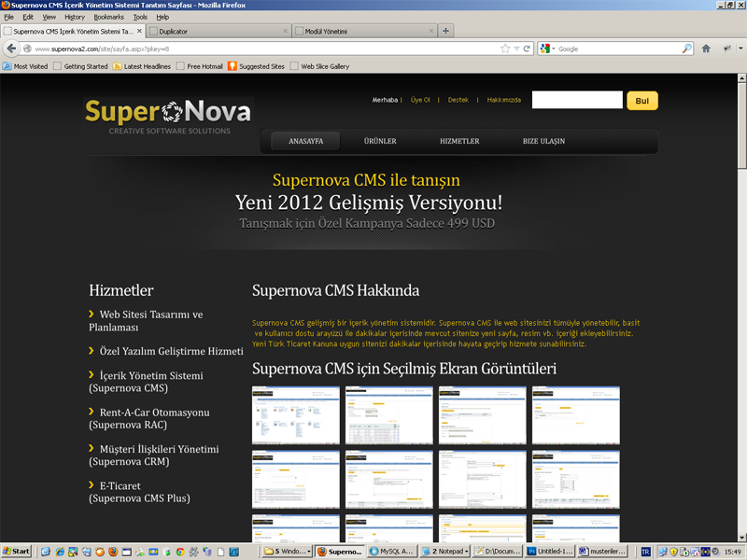This screenshot has width=747, height=560.
Task: Open the Most Visited bookmark
Action: tap(25, 66)
